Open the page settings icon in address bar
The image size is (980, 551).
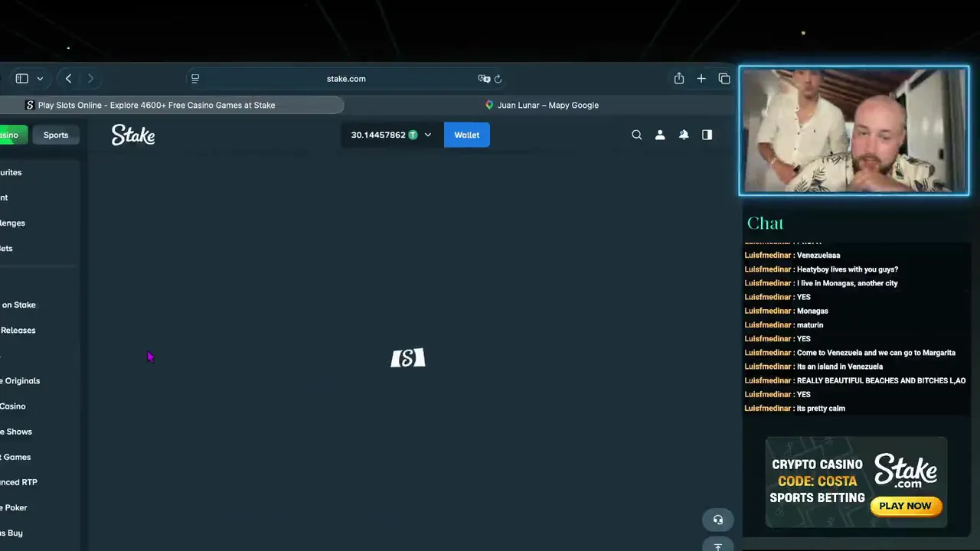coord(195,79)
